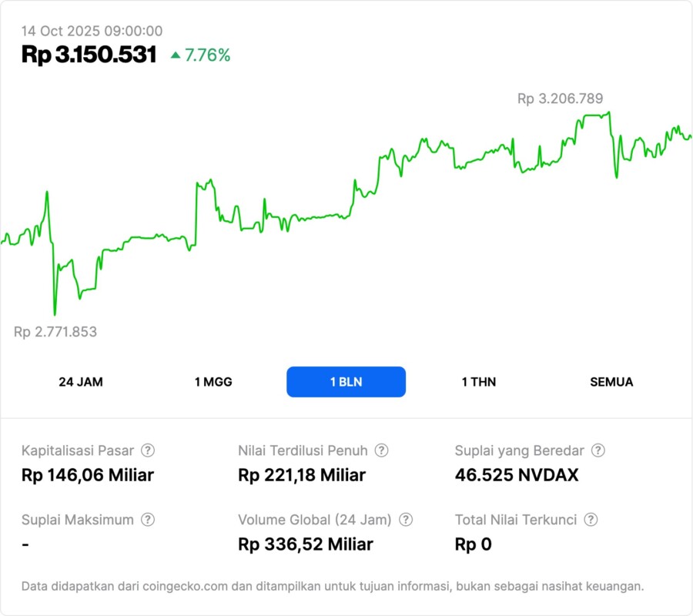Click the Rp 2.771.853 lowest price label

[55, 332]
